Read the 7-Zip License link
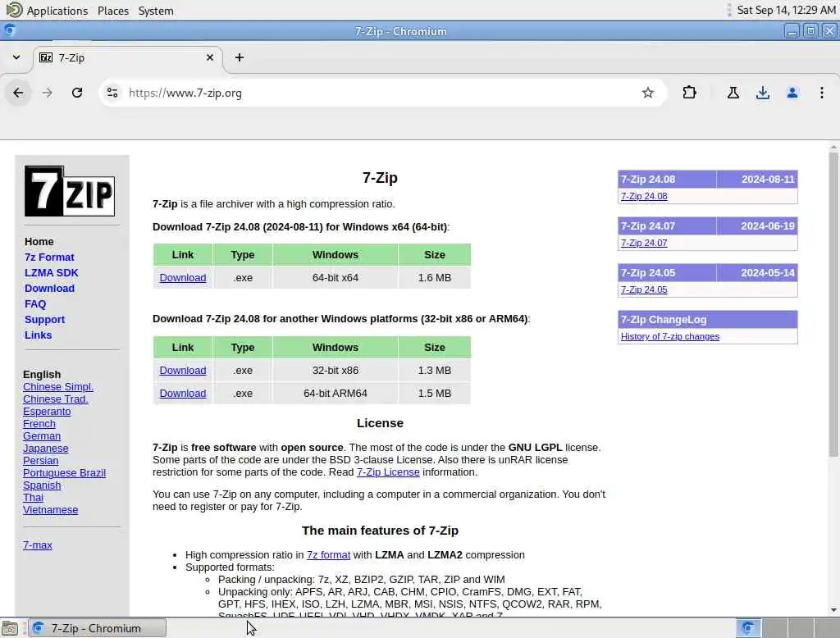The width and height of the screenshot is (840, 638). pos(388,472)
